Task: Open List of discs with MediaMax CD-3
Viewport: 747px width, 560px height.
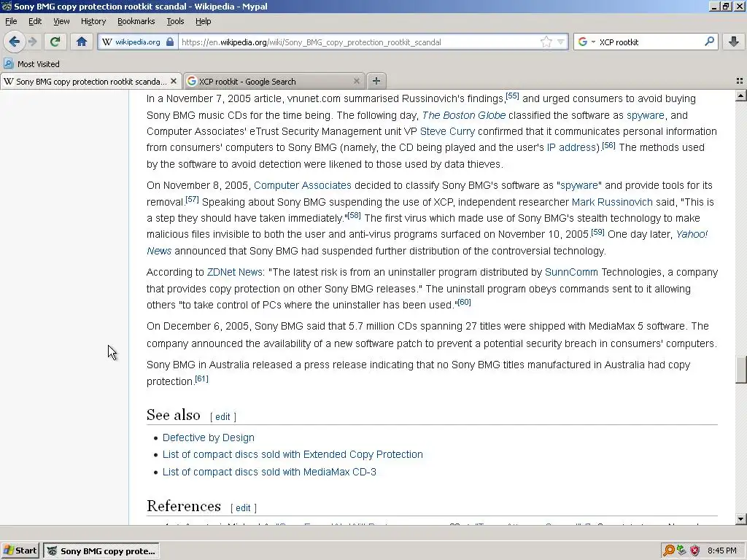Action: click(269, 472)
